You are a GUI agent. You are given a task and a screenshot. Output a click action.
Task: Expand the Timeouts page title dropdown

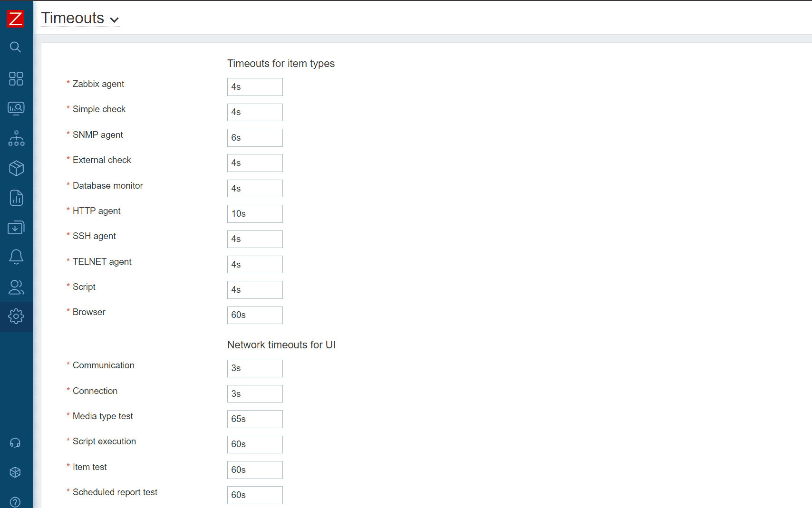tap(114, 20)
